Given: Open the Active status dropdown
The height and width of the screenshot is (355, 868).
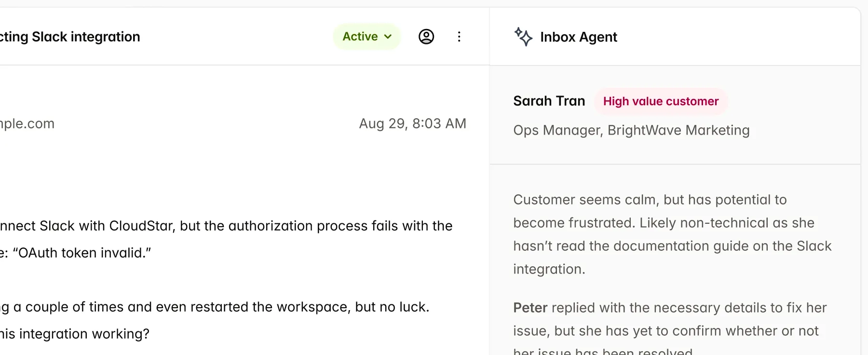Looking at the screenshot, I should click(366, 37).
